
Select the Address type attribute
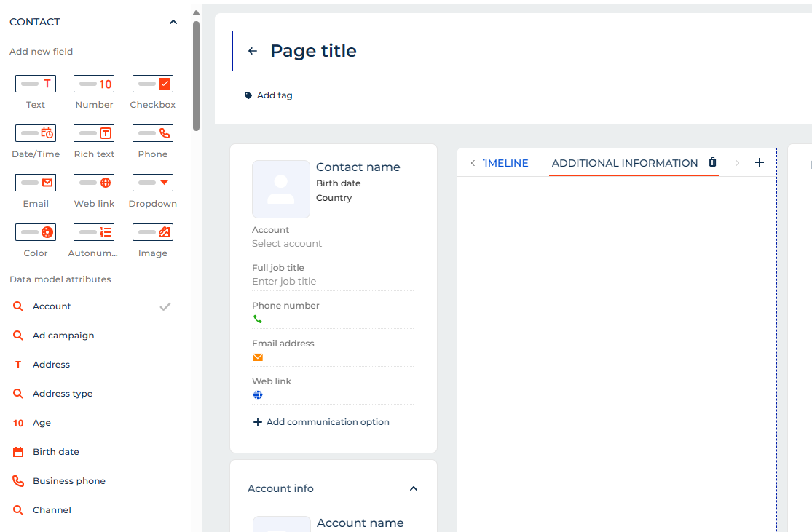coord(63,393)
